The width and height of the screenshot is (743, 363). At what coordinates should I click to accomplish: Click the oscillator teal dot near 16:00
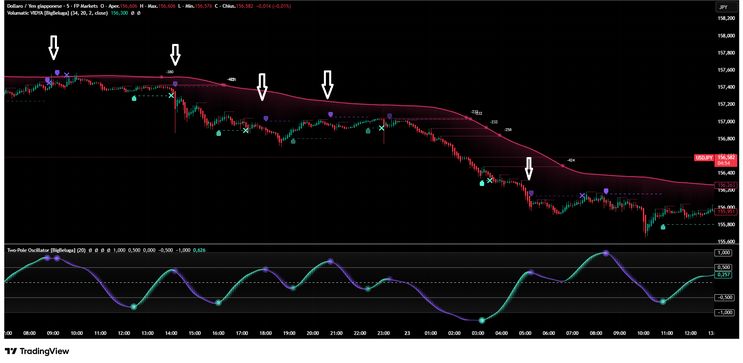click(218, 302)
